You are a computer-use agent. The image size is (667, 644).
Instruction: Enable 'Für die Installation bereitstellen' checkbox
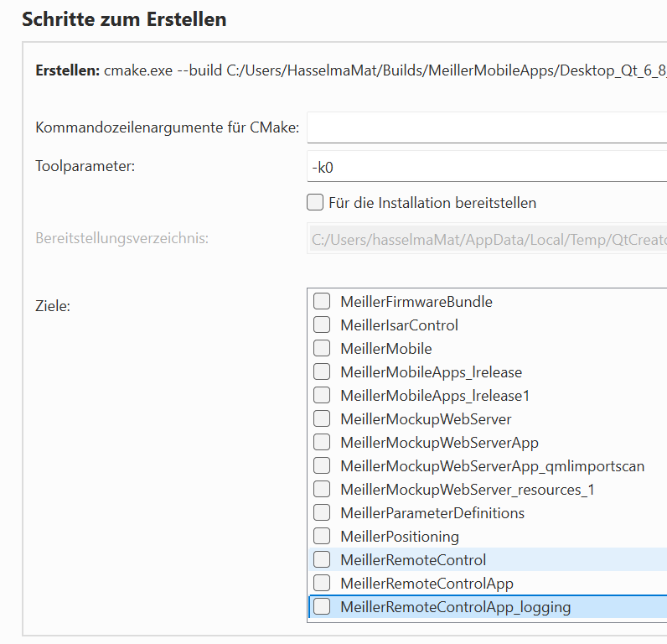[315, 202]
